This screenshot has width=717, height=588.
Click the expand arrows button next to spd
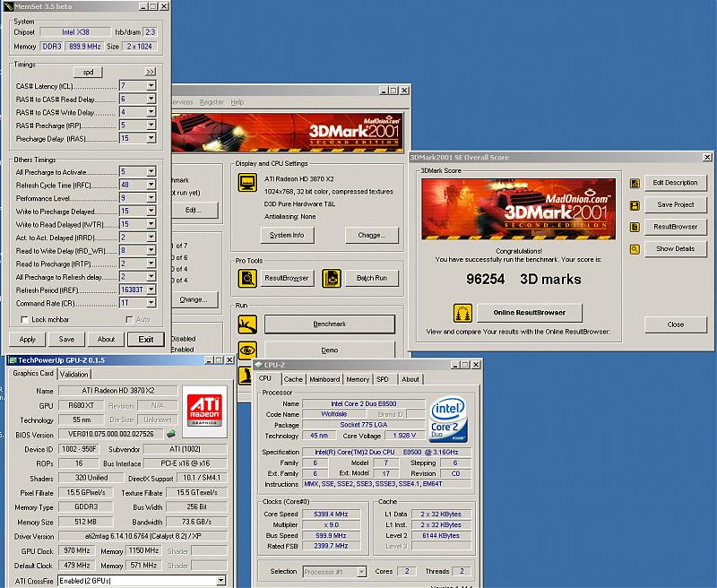pos(150,72)
